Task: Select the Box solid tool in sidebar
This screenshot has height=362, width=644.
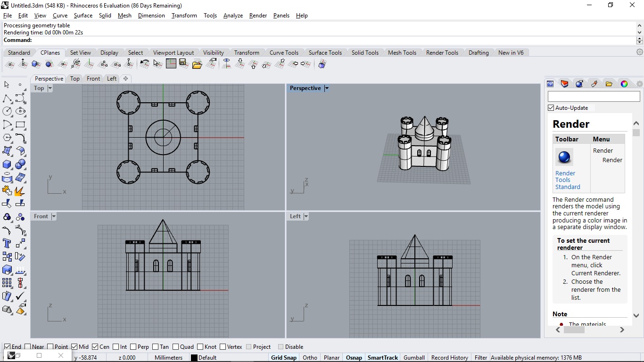Action: point(7,165)
